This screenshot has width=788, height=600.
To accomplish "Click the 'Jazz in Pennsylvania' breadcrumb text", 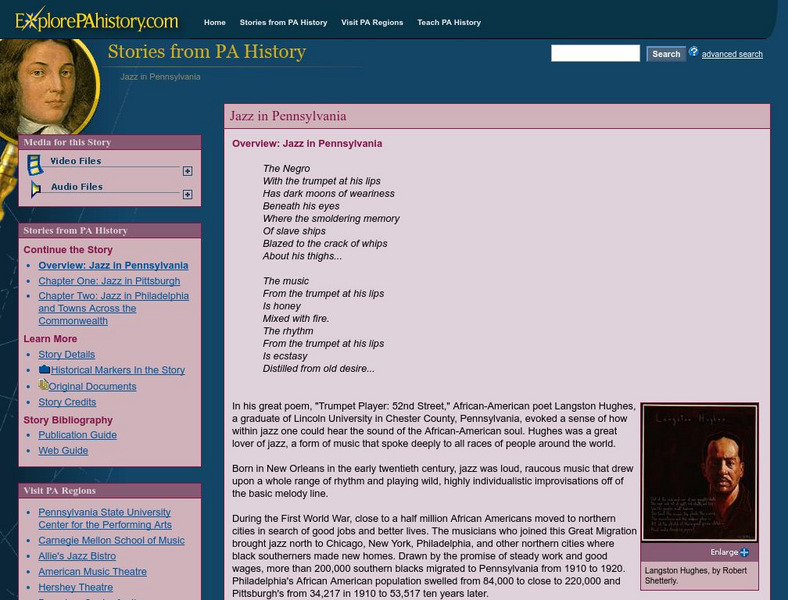I will 160,77.
